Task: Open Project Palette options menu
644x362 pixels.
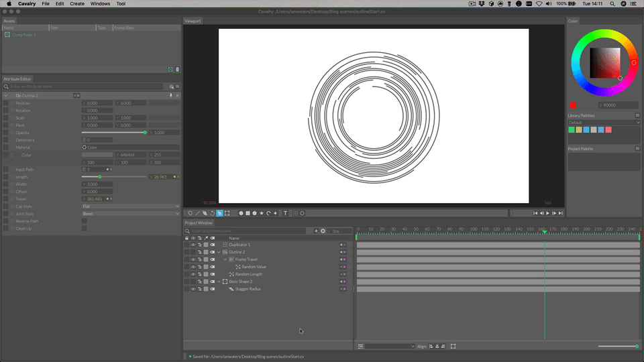Action: tap(637, 149)
